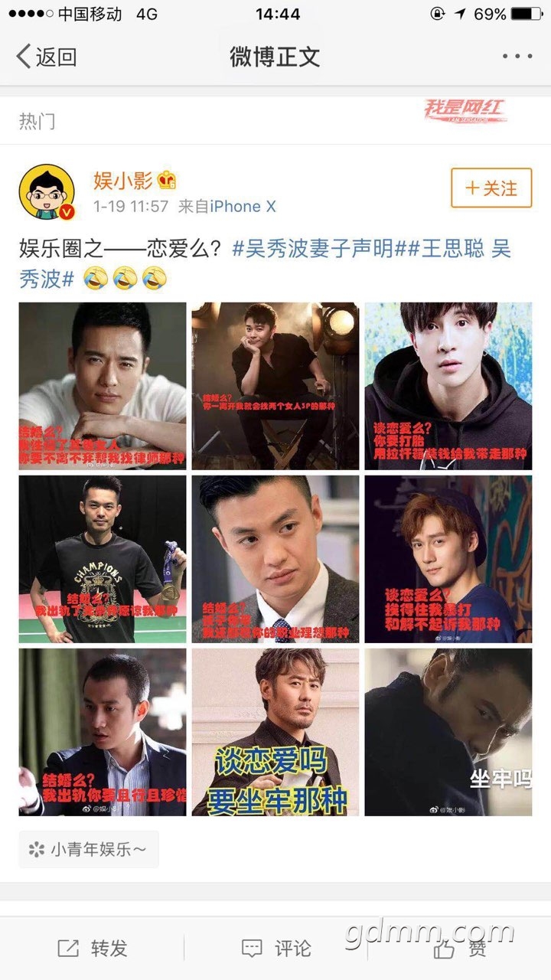Tap the repost share icon

pyautogui.click(x=68, y=949)
